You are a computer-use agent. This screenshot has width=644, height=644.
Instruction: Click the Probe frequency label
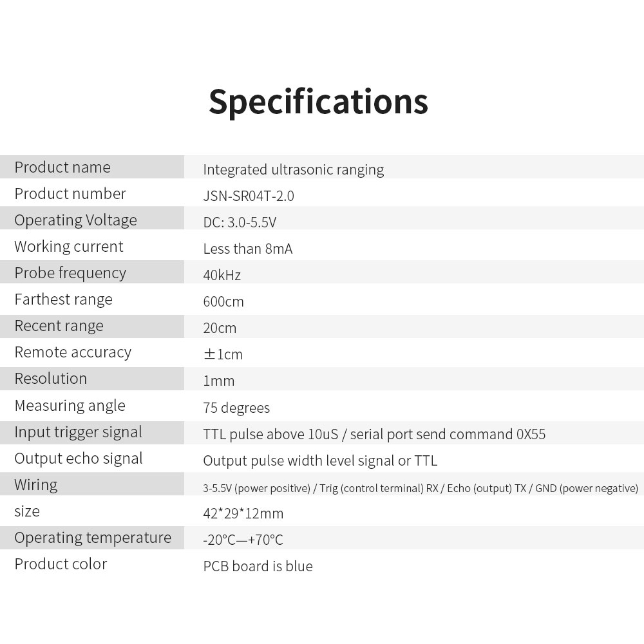(x=70, y=273)
